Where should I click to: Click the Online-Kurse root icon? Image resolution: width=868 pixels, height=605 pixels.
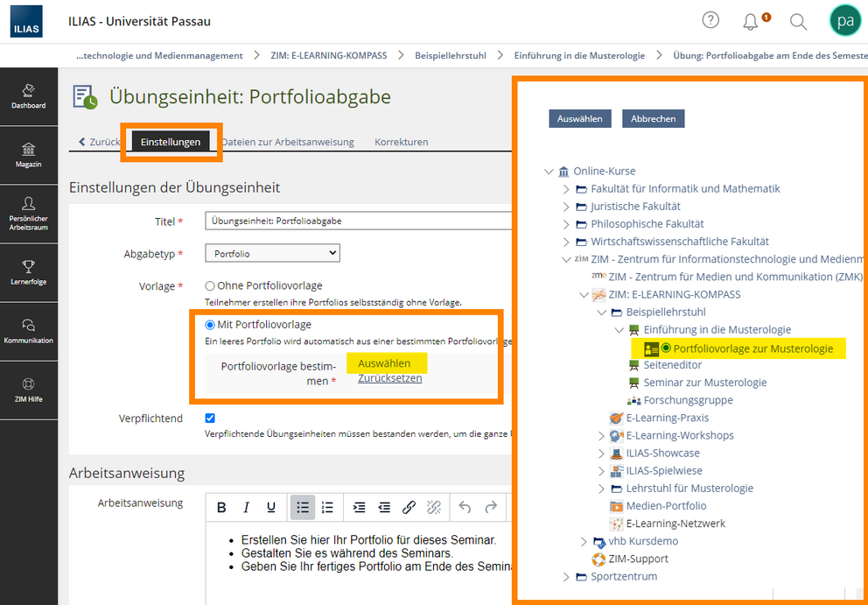click(x=564, y=172)
